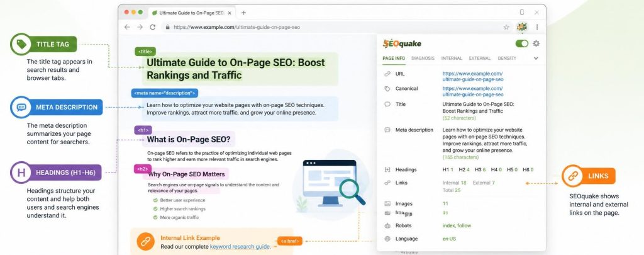Click the "(155 characters)" meta length text
This screenshot has height=255, width=644.
click(x=460, y=157)
